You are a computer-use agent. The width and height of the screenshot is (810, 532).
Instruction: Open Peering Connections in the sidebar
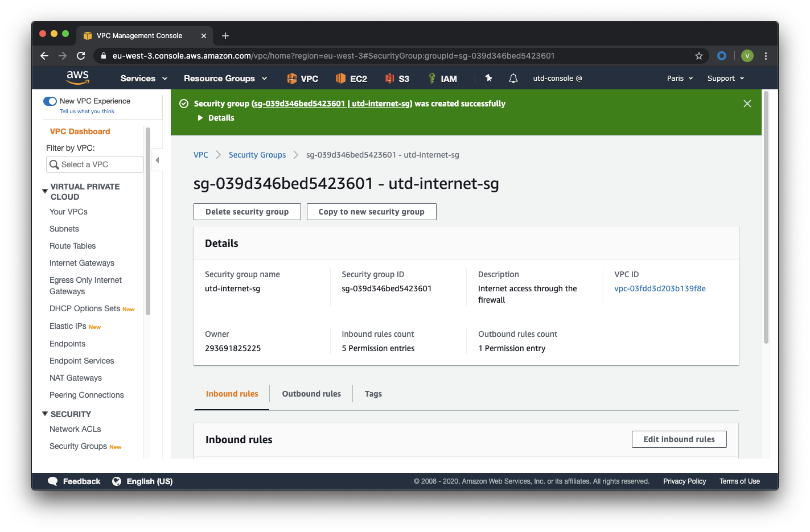tap(87, 395)
